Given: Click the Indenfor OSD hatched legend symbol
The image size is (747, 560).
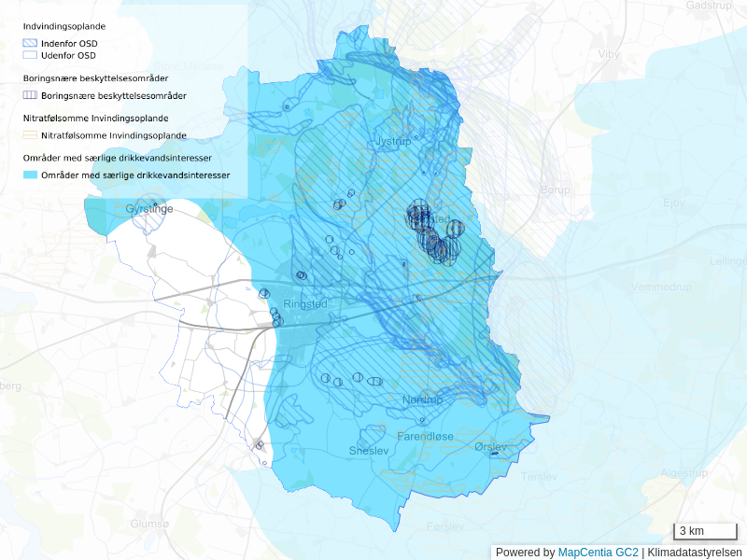Looking at the screenshot, I should click(30, 44).
